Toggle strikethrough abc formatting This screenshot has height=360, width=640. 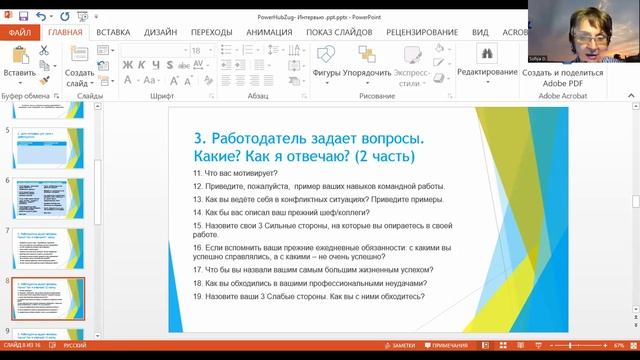point(184,65)
